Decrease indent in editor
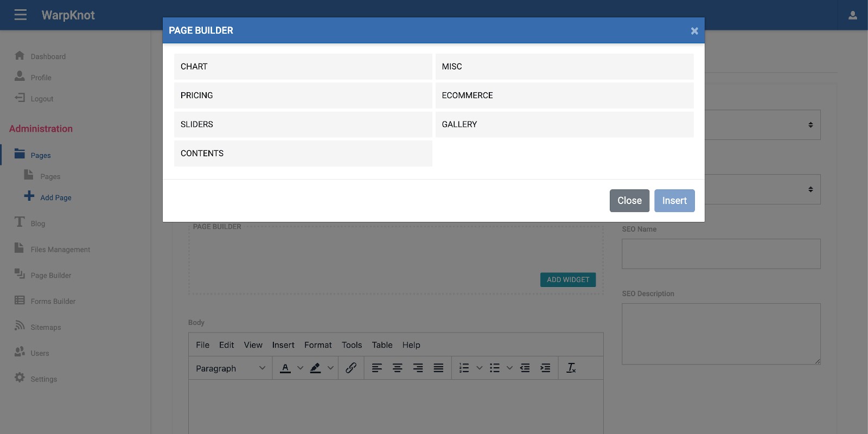Viewport: 868px width, 434px height. (525, 368)
